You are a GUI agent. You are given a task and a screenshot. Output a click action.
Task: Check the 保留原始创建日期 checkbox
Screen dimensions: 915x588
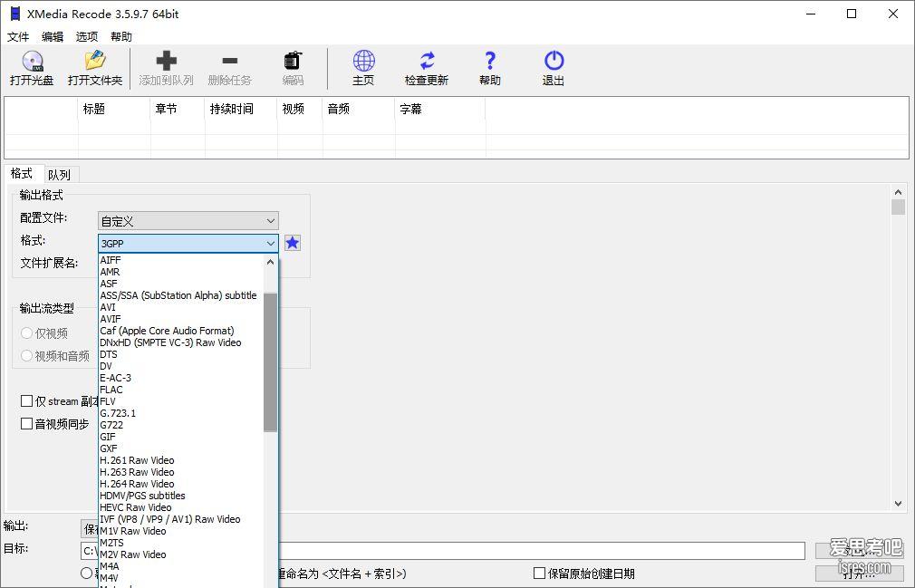[x=539, y=574]
